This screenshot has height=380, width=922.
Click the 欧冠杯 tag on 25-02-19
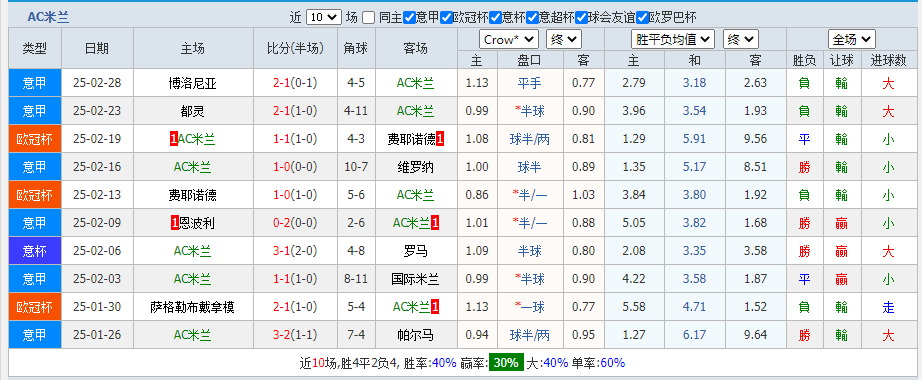tap(35, 139)
